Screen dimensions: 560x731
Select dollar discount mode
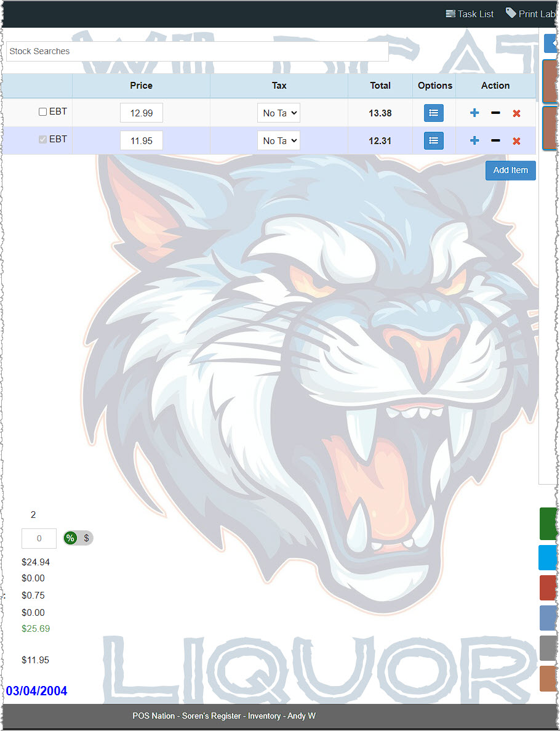coord(86,538)
